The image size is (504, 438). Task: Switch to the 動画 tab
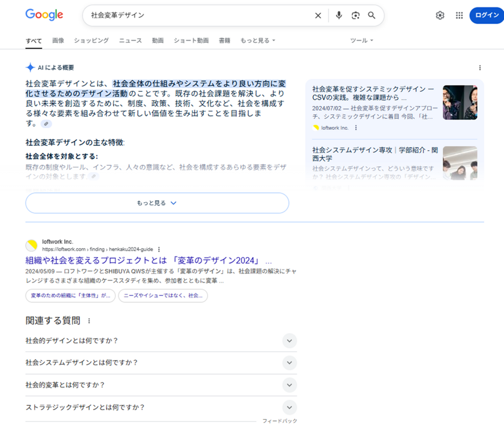(158, 41)
